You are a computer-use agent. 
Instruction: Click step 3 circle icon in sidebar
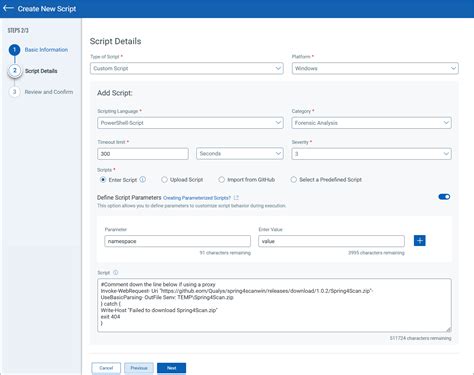[14, 92]
